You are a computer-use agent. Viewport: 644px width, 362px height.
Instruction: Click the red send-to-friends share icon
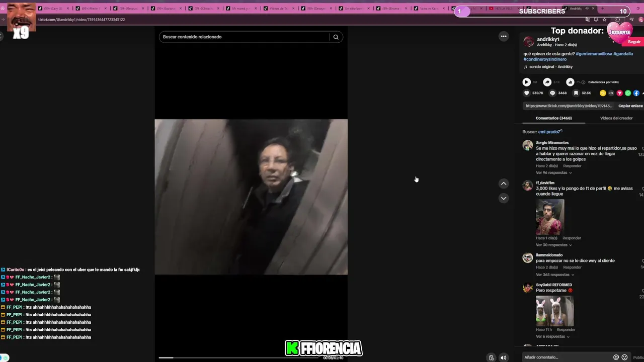619,93
